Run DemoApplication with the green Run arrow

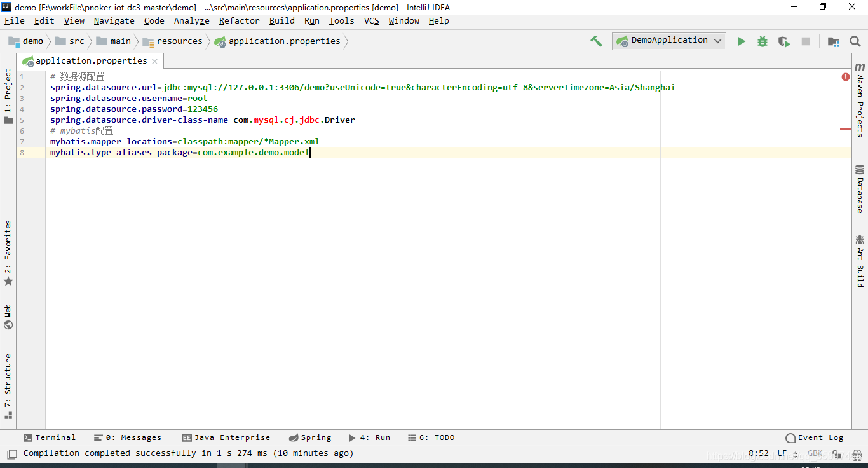(x=741, y=41)
